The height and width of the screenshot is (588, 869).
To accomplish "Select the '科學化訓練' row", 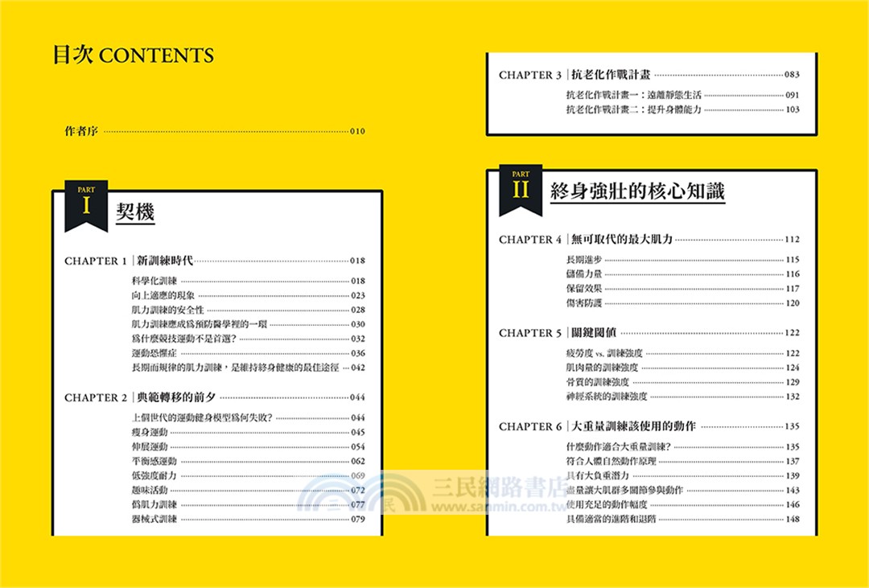I will [x=249, y=281].
